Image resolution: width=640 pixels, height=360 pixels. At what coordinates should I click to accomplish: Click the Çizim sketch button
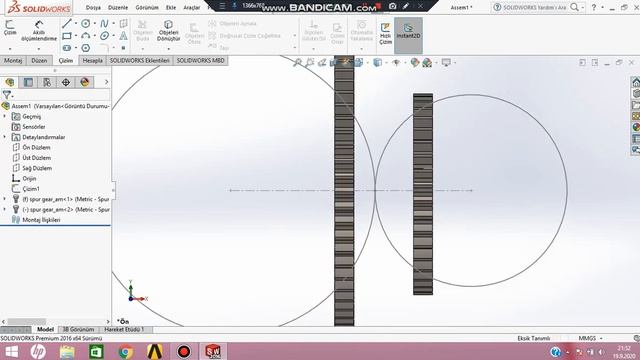(10, 28)
